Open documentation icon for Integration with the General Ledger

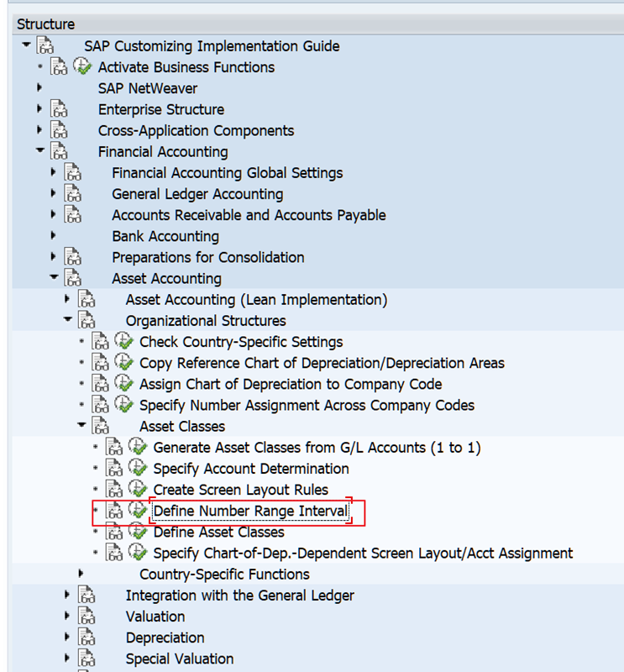tap(87, 595)
